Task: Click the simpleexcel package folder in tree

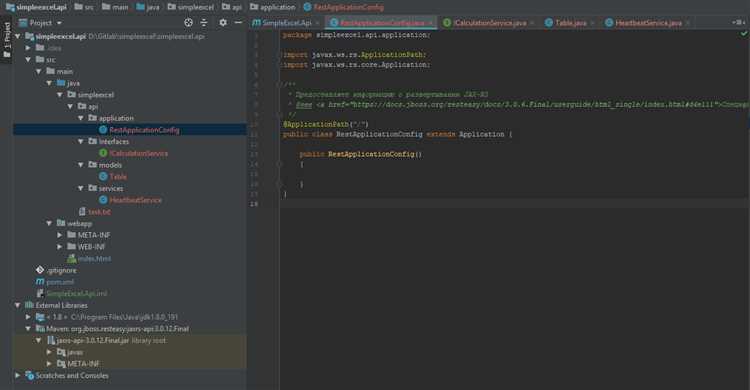Action: 91,95
